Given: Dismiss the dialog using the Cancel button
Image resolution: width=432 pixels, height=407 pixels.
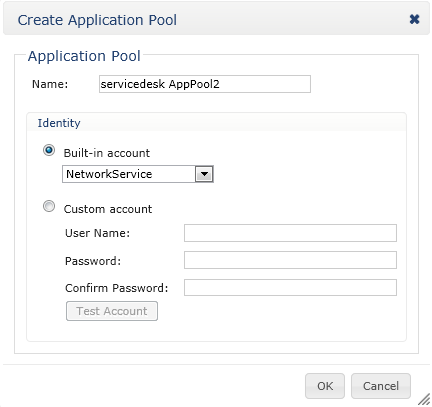Looking at the screenshot, I should (381, 386).
